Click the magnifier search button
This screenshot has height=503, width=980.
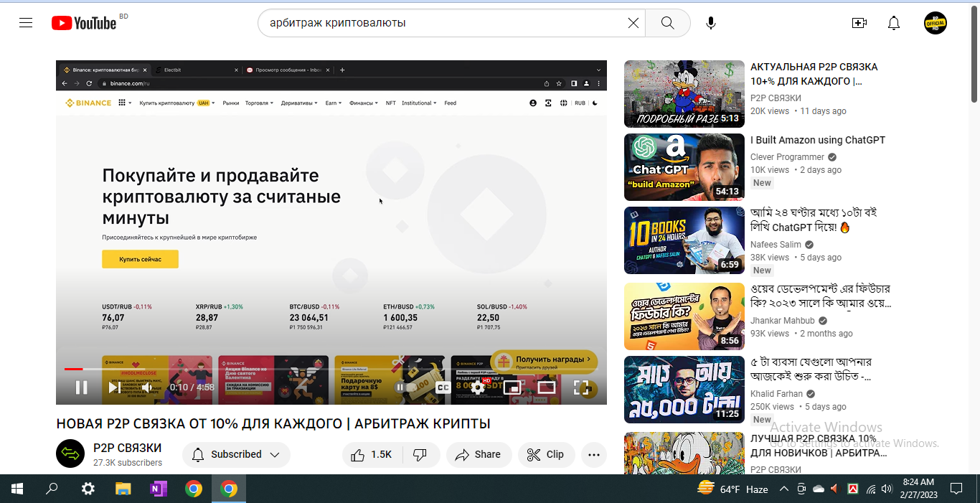(x=668, y=23)
